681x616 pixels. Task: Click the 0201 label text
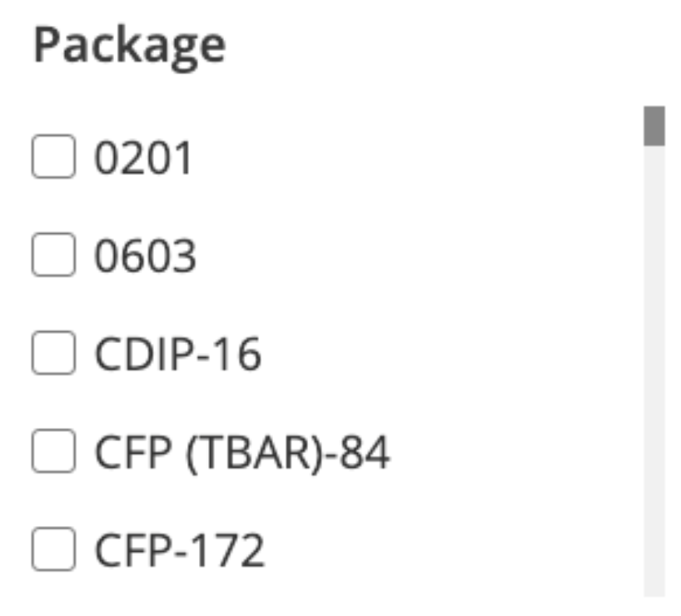pos(143,157)
